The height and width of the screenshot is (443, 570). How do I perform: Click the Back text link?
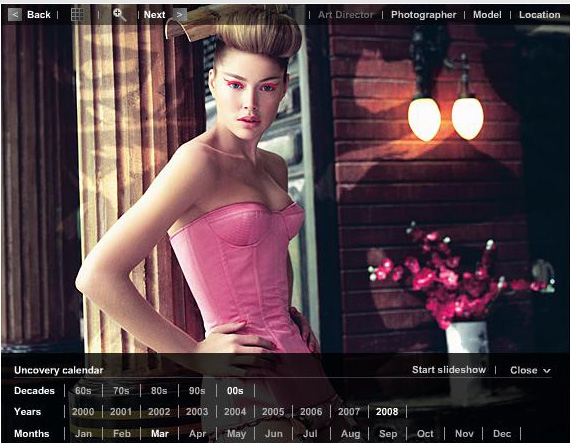(39, 15)
